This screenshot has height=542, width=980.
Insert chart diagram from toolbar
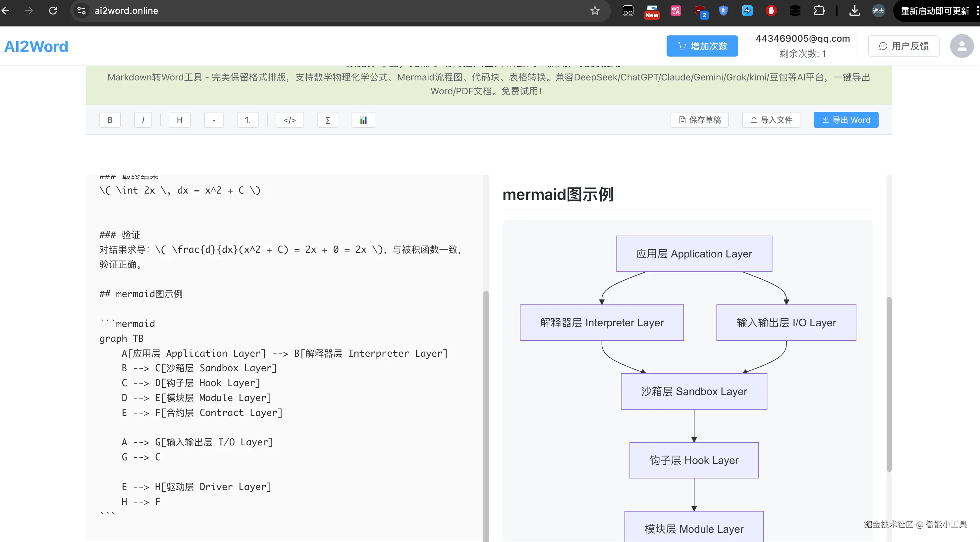(x=363, y=120)
